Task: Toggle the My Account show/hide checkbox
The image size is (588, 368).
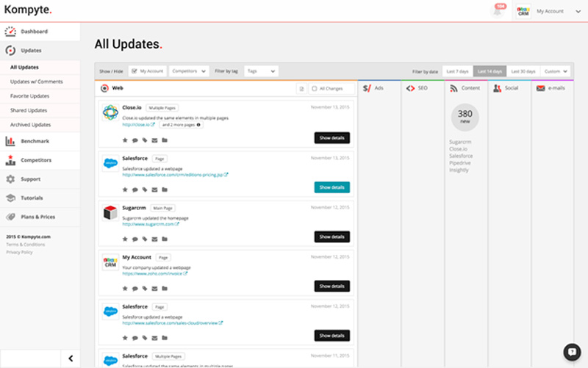Action: [135, 71]
